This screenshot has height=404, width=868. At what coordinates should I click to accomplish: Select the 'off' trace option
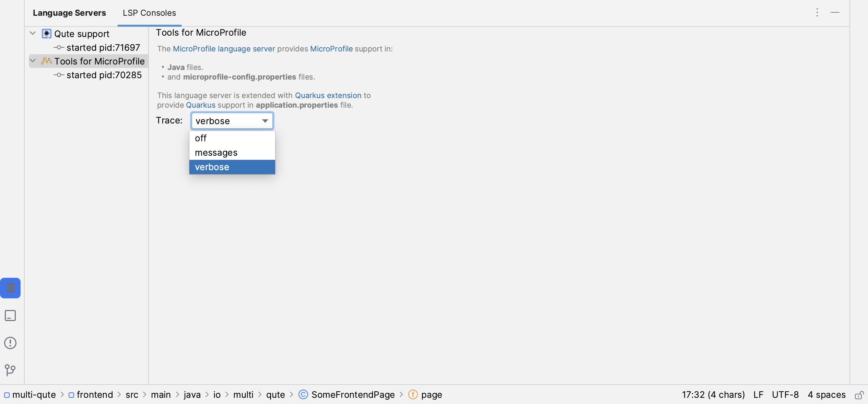232,138
